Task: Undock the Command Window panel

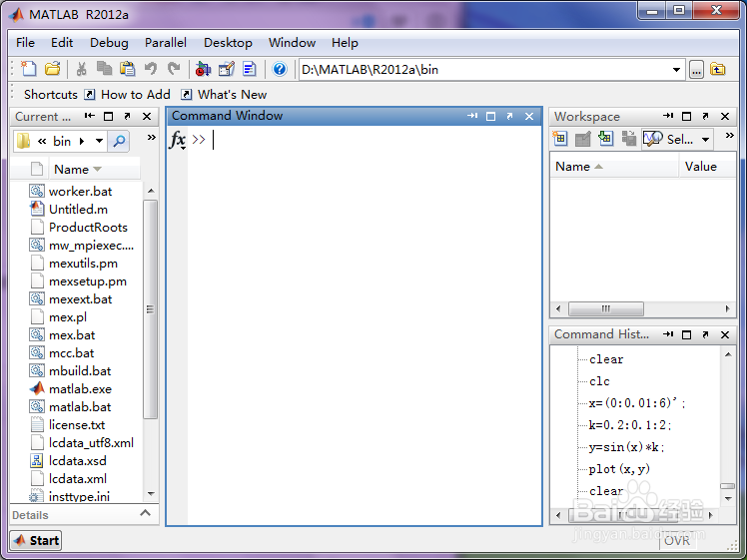Action: click(x=509, y=116)
